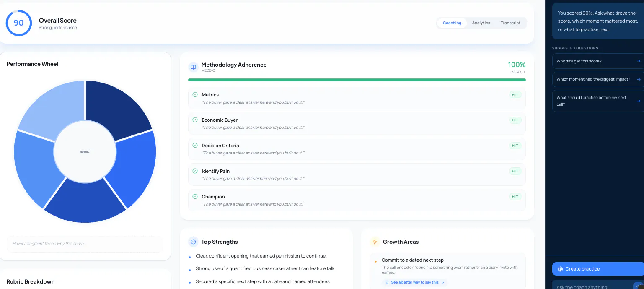Click the check icon beside Economic Buyer
Image resolution: width=644 pixels, height=289 pixels.
(195, 120)
